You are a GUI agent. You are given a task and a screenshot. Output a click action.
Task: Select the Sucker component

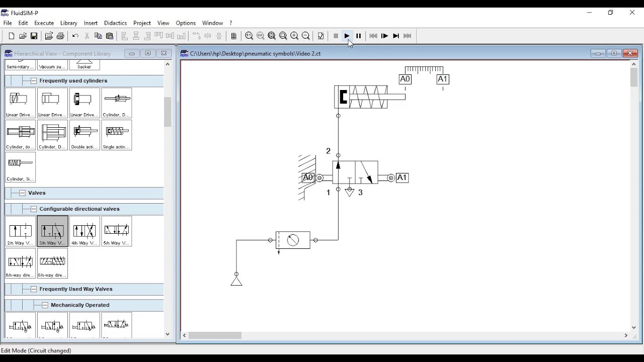(x=85, y=65)
